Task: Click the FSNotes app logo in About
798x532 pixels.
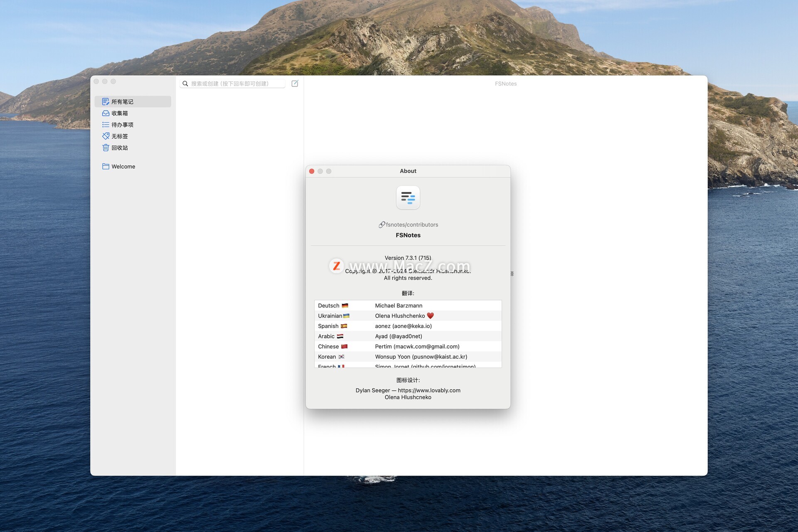Action: pyautogui.click(x=408, y=197)
